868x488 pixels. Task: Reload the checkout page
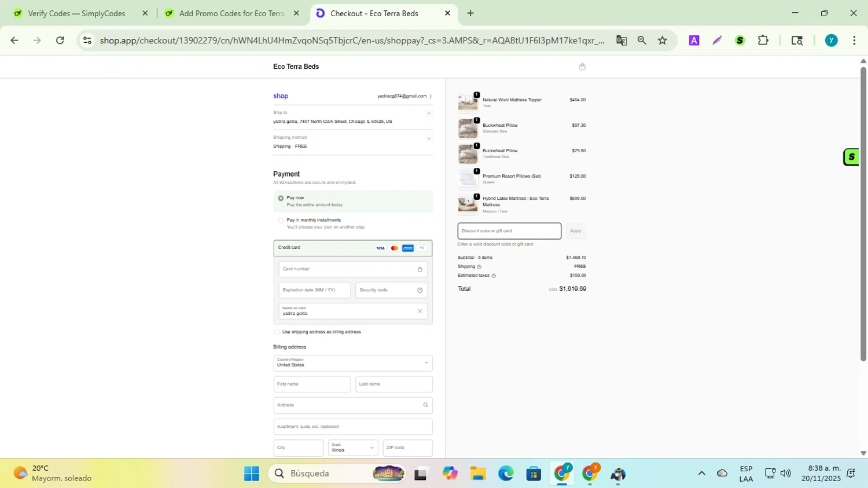pyautogui.click(x=60, y=41)
